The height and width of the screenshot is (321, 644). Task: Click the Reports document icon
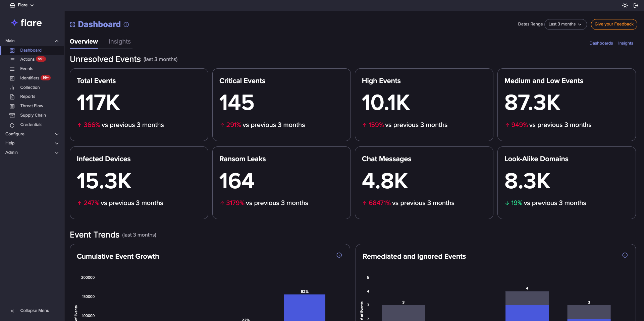pos(12,97)
